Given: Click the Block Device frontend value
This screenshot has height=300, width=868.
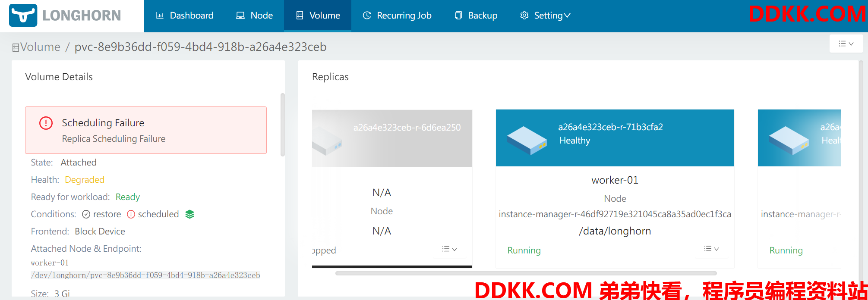Looking at the screenshot, I should coord(100,231).
